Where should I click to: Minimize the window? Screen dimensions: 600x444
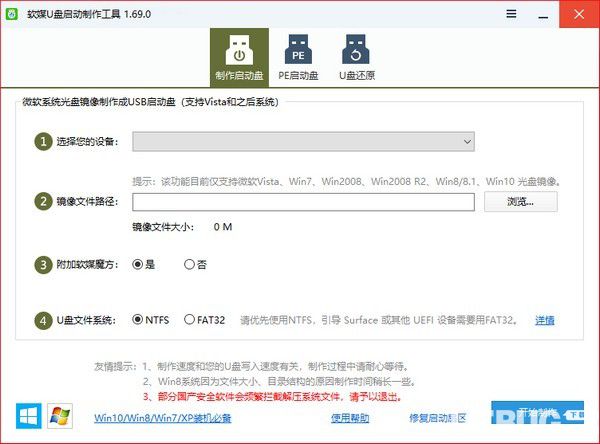[543, 15]
